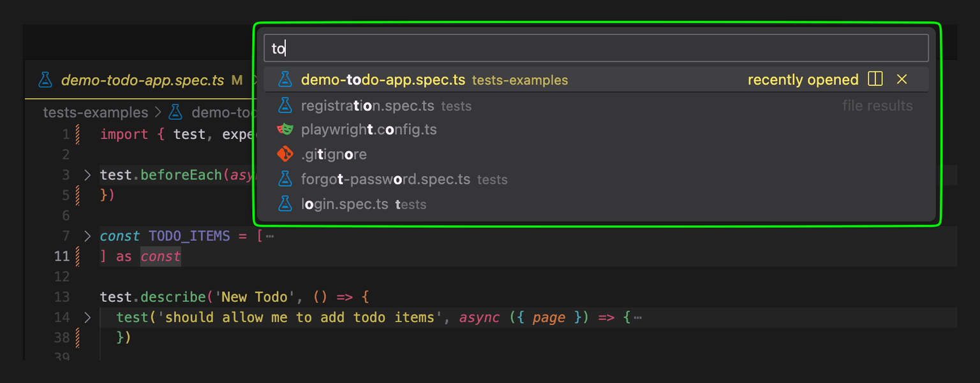Viewport: 980px width, 383px height.
Task: Click the page parameter on line 14
Action: pyautogui.click(x=549, y=317)
